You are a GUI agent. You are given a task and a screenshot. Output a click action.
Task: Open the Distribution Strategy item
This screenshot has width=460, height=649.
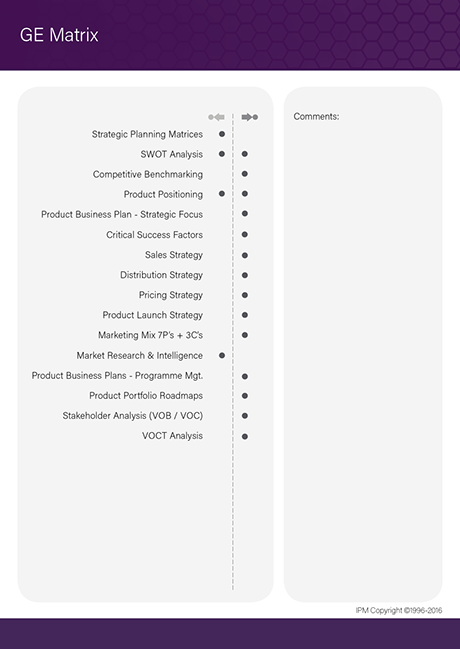(161, 275)
